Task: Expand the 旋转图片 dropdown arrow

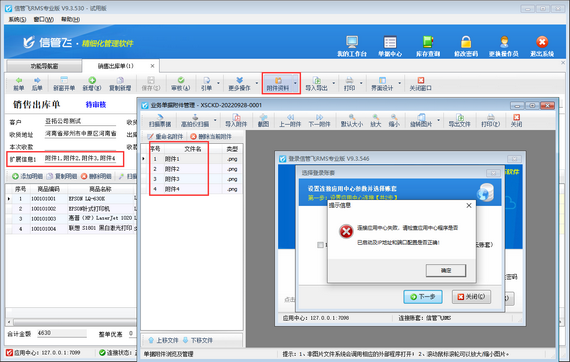Action: click(x=438, y=120)
